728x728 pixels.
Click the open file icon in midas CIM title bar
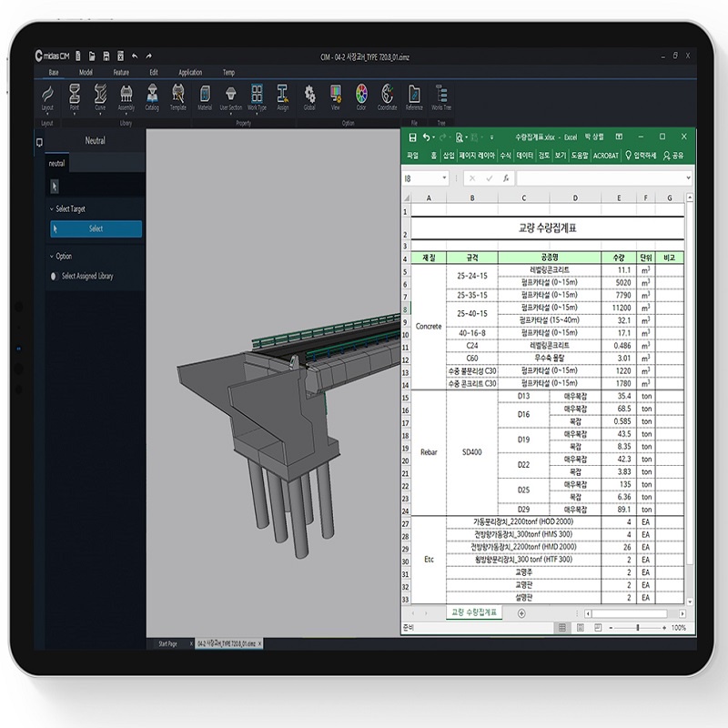[x=92, y=56]
